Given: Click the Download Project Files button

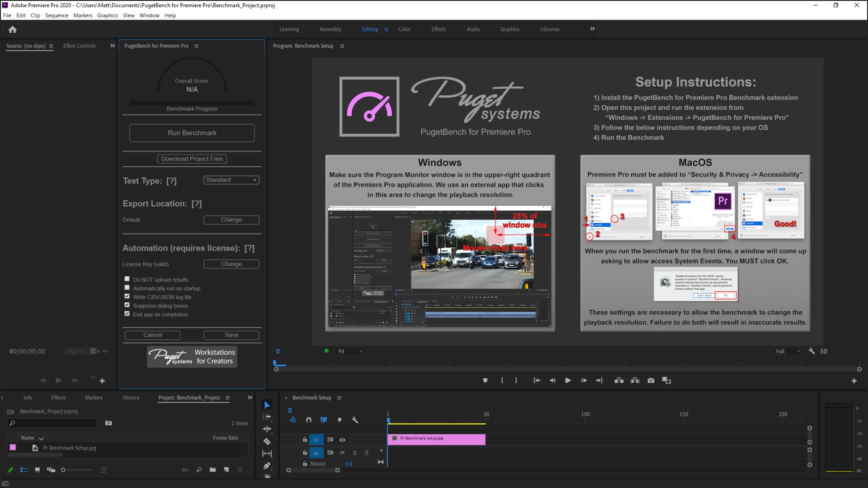Looking at the screenshot, I should [x=192, y=159].
